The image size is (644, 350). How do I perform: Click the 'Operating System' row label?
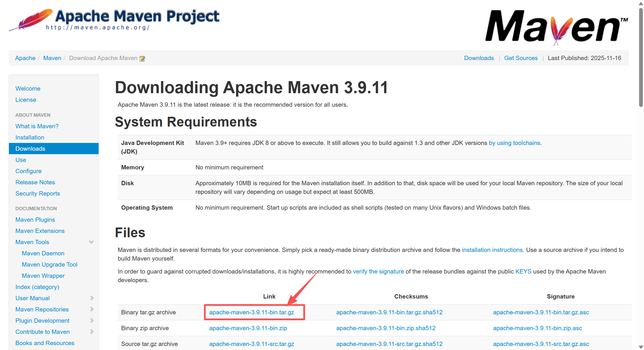pos(147,208)
